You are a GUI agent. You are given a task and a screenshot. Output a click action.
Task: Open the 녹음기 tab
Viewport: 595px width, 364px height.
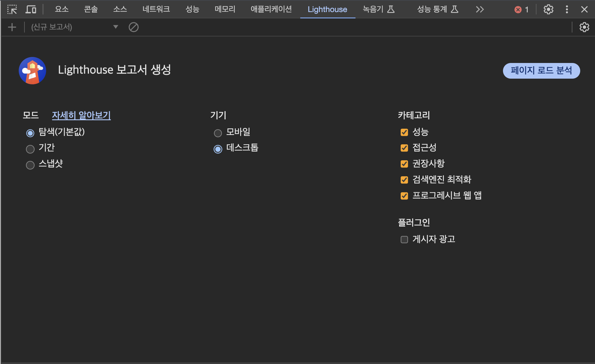379,9
